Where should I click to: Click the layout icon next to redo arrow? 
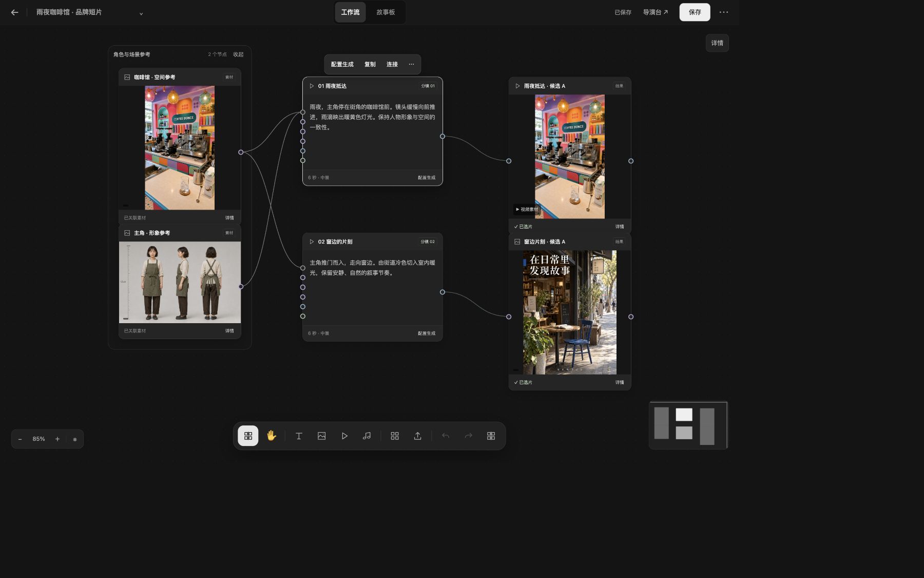[x=491, y=436]
